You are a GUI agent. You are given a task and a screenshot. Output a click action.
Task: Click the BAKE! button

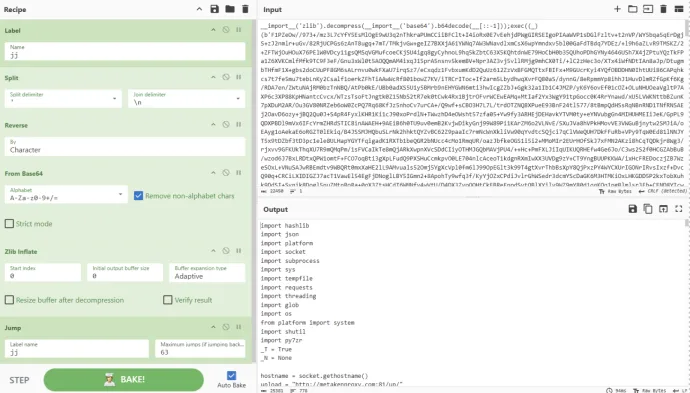(124, 380)
